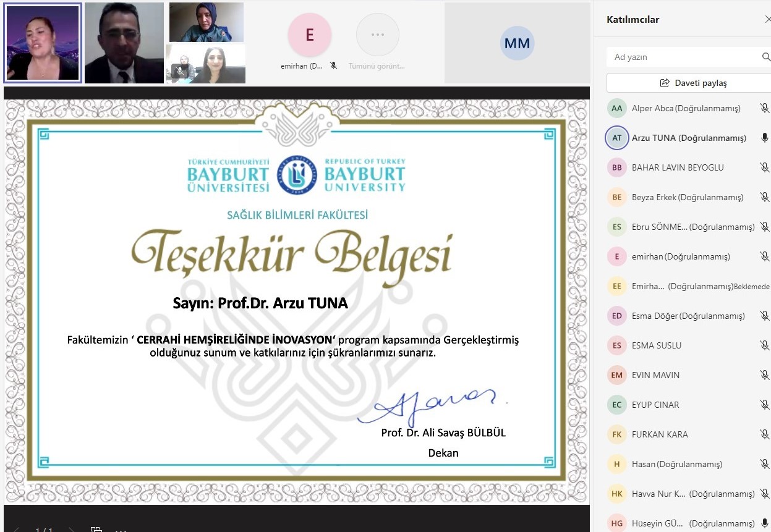Select the video tile of the man in a tie
Viewport: 771px width, 532px height.
[124, 43]
